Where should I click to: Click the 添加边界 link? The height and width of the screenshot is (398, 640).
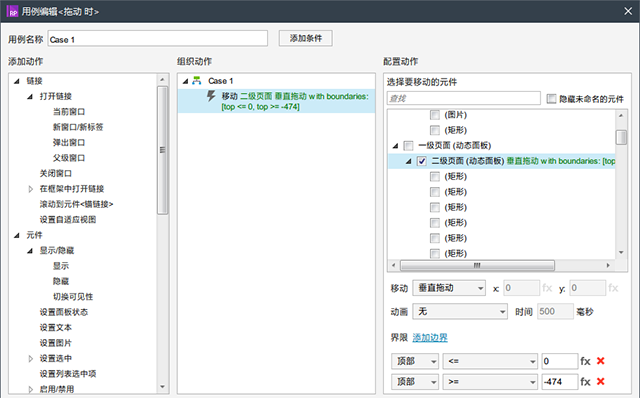(x=430, y=338)
